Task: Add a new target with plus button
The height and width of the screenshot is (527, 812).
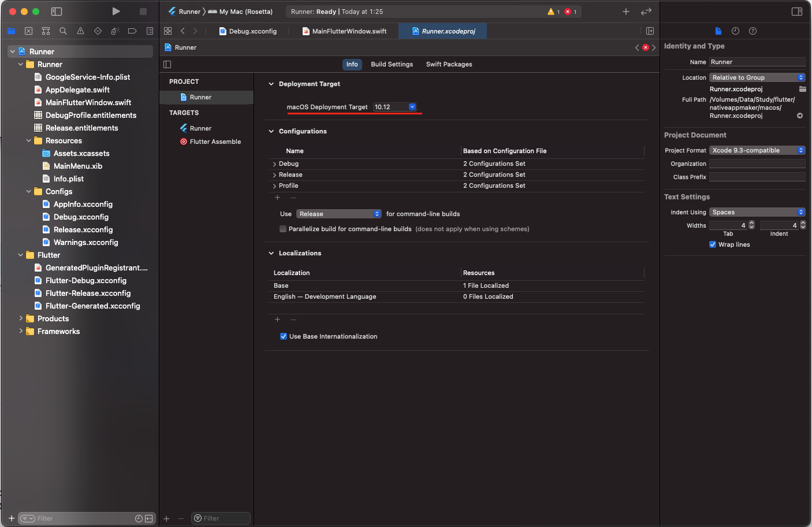Action: coord(166,518)
